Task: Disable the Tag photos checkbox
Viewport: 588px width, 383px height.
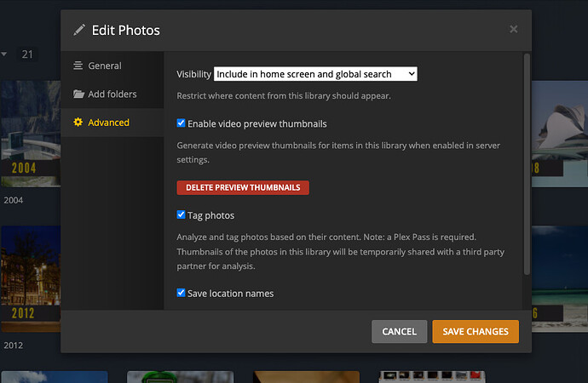Action: 182,215
